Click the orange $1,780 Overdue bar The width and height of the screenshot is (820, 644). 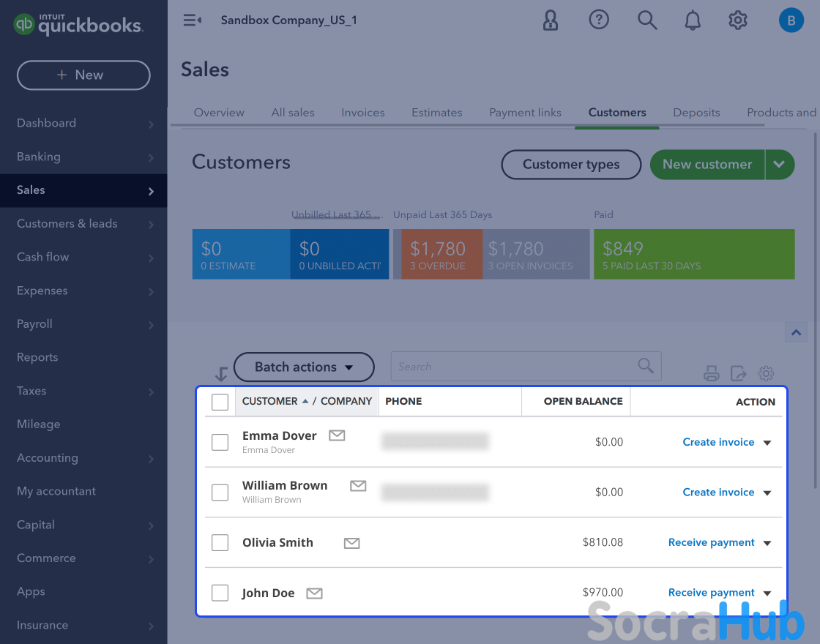pos(437,254)
